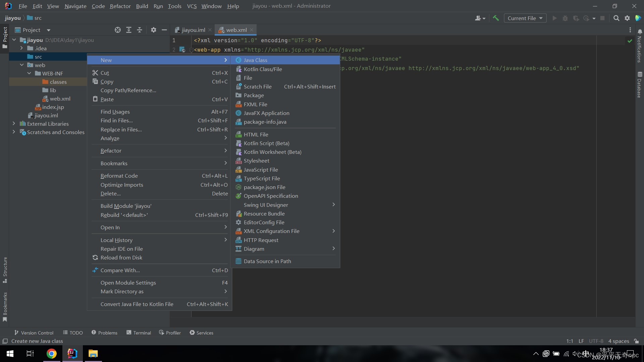Expand the XML Configuration File submenu
Viewport: 644px width, 362px height.
(x=285, y=231)
